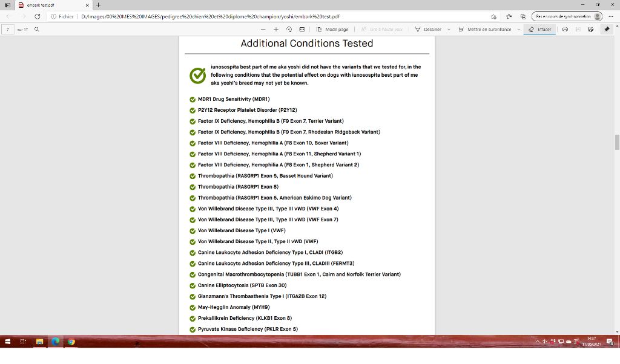This screenshot has height=364, width=620.
Task: Toggle Mettre en surbrillance highlighter
Action: 486,29
